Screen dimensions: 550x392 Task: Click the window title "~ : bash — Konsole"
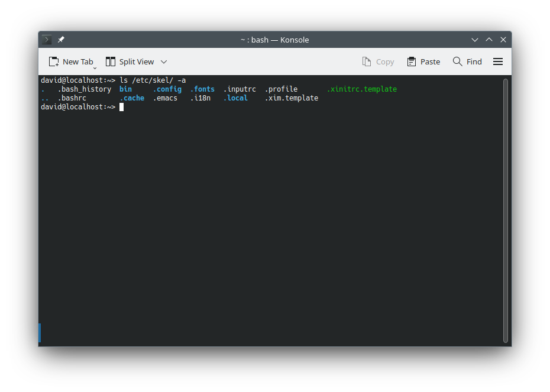pyautogui.click(x=274, y=40)
